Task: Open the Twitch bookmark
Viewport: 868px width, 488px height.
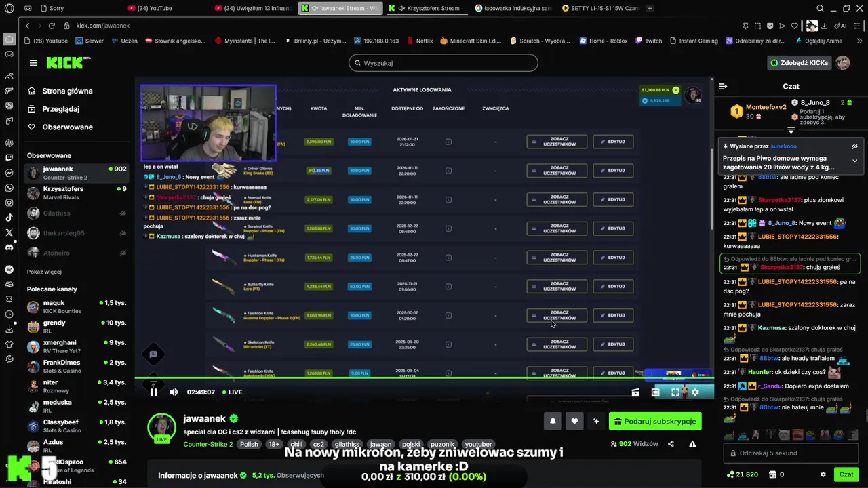Action: 648,41
